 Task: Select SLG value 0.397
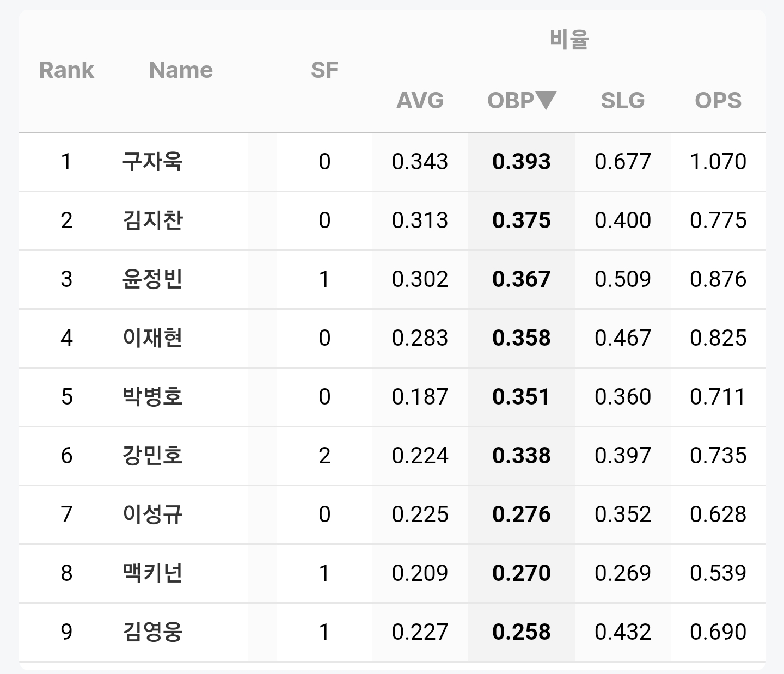point(623,456)
